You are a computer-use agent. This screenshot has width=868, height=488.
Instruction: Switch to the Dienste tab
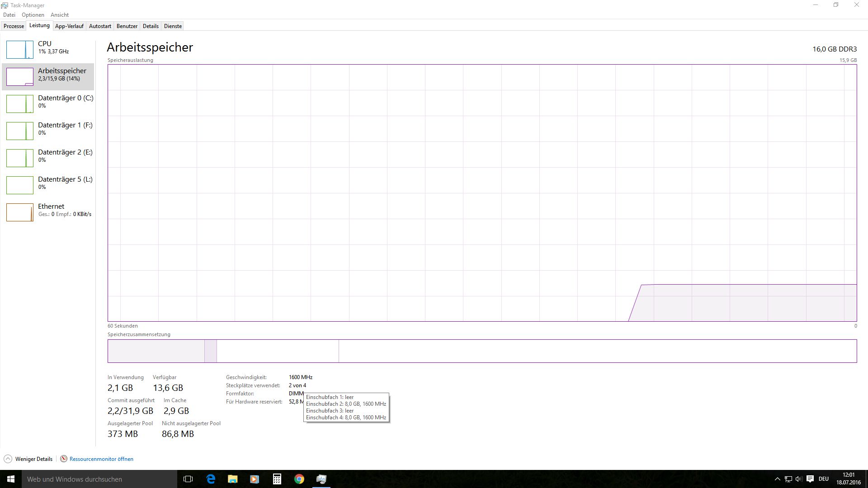coord(173,26)
